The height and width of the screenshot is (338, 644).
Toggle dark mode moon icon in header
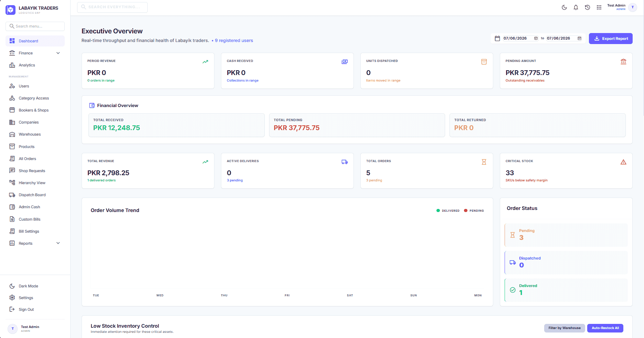pos(564,7)
